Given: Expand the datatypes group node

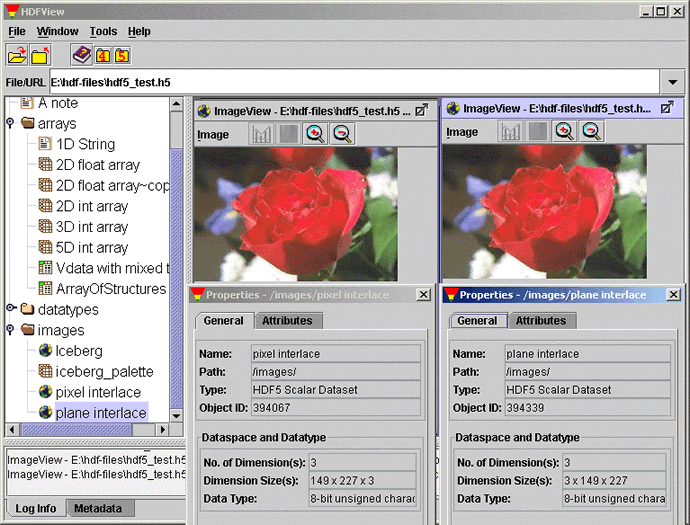Looking at the screenshot, I should click(x=11, y=310).
